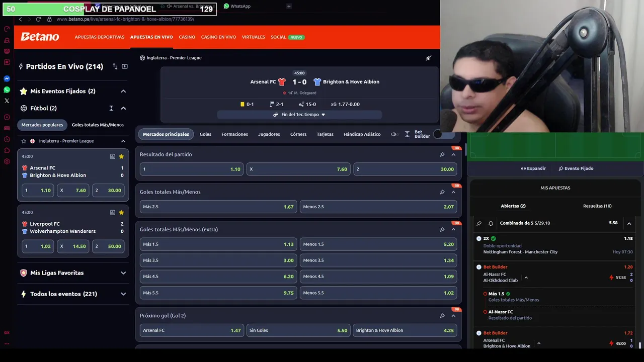Image resolution: width=644 pixels, height=362 pixels.
Task: Click the live stream video icon beside Partidos En Vivo
Action: pos(125,66)
